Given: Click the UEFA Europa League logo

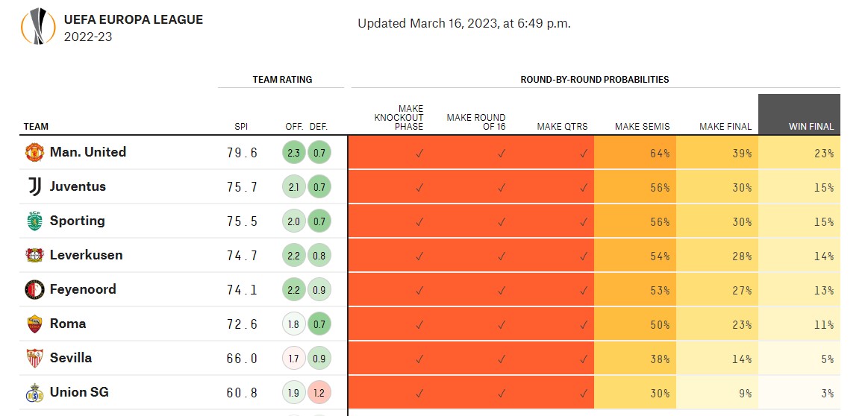Looking at the screenshot, I should [37, 27].
